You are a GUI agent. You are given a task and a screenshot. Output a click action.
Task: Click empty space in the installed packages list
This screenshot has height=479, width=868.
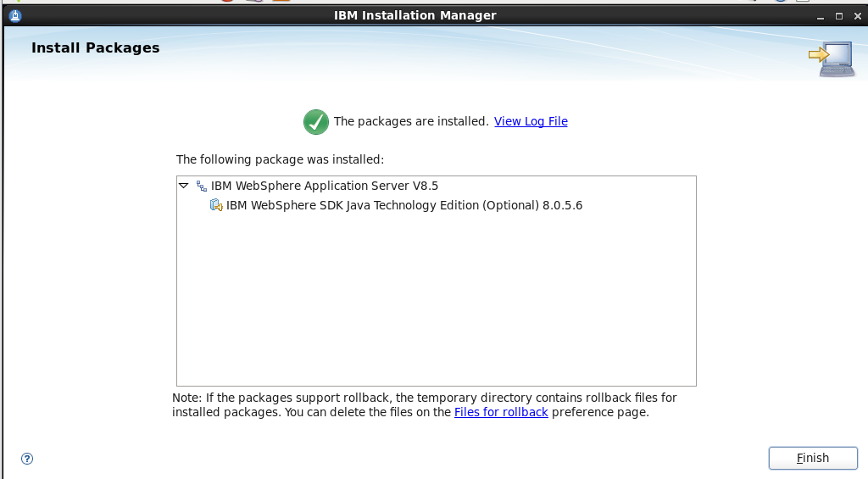436,305
